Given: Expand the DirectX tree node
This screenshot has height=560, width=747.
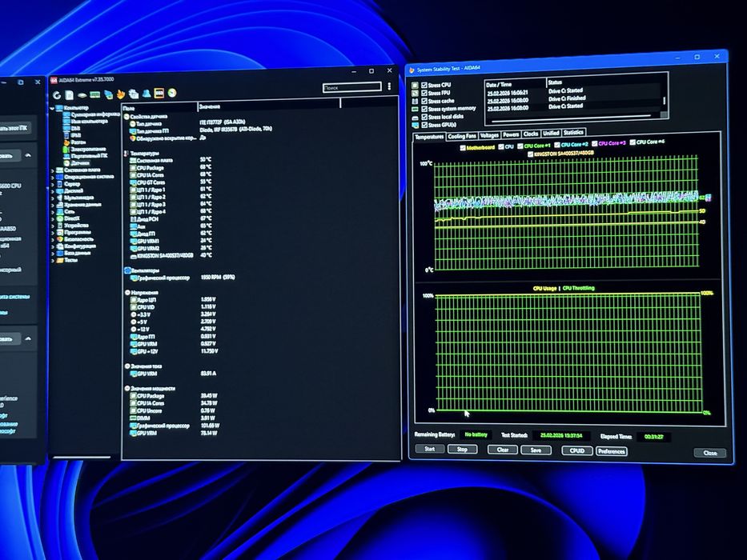Looking at the screenshot, I should [52, 219].
